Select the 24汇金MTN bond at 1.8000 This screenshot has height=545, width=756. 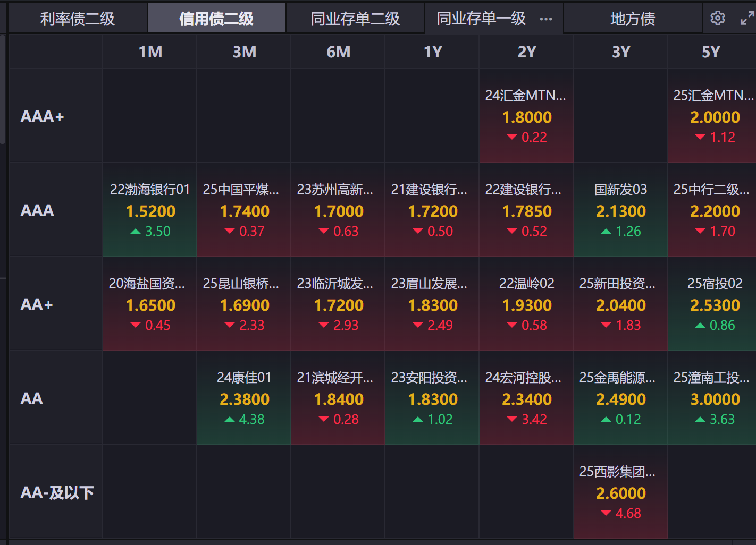click(x=526, y=116)
